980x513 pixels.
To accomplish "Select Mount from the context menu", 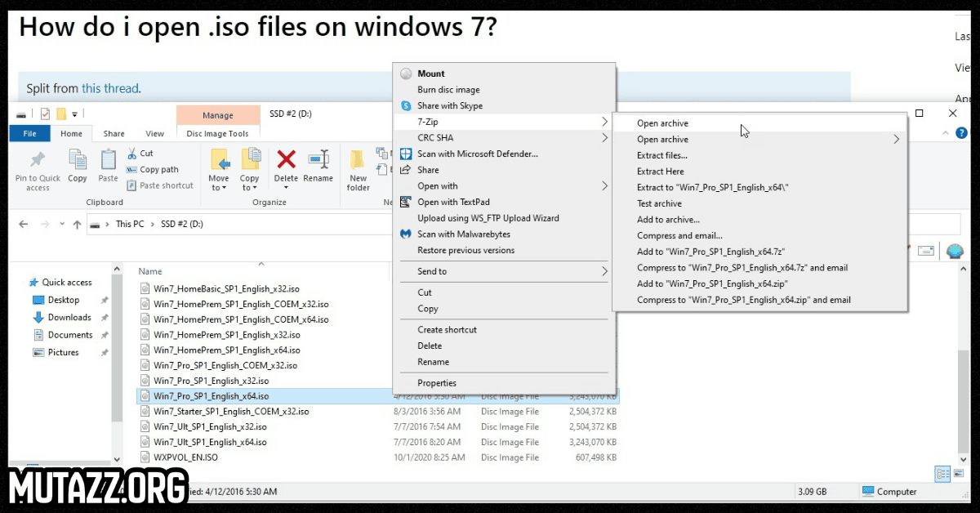I will pos(431,74).
